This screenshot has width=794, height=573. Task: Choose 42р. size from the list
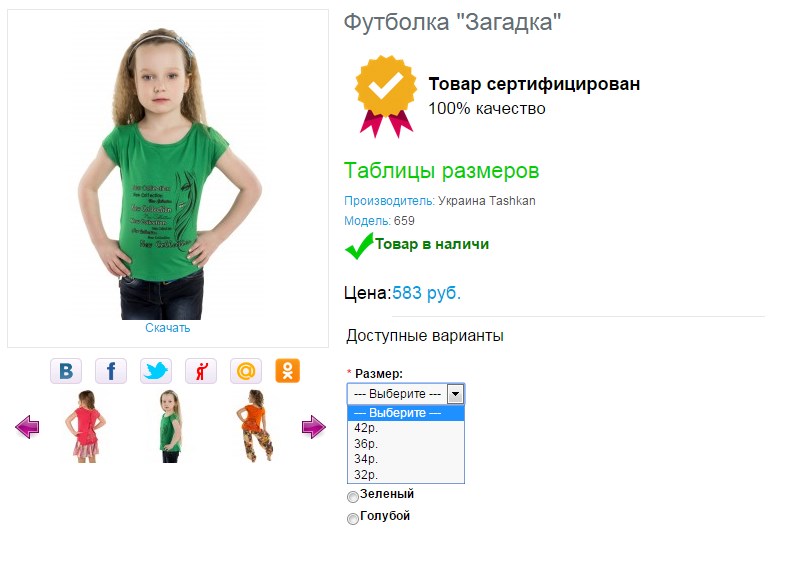click(406, 428)
